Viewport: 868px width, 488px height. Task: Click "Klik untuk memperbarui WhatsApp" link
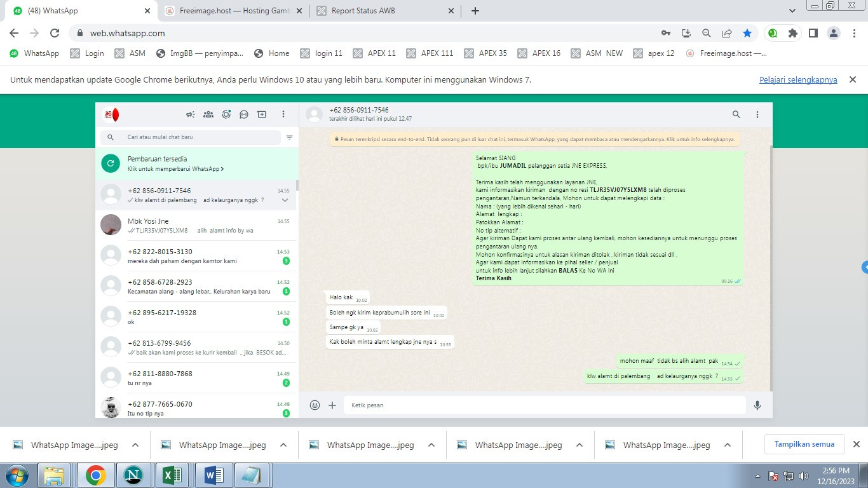tap(175, 169)
